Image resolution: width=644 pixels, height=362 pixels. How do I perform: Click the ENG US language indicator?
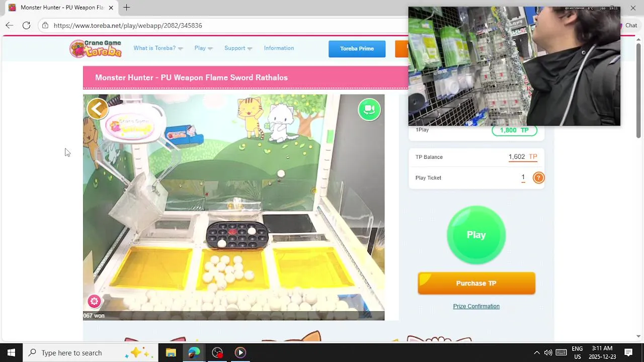click(x=577, y=352)
